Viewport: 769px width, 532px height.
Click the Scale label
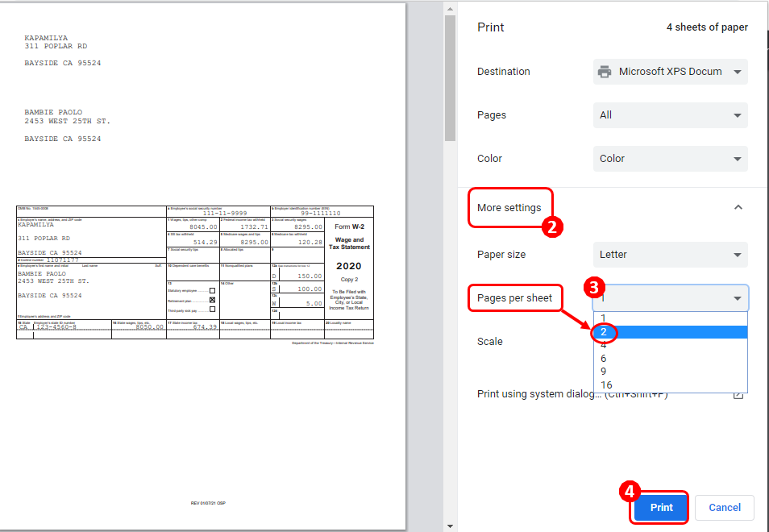coord(489,341)
